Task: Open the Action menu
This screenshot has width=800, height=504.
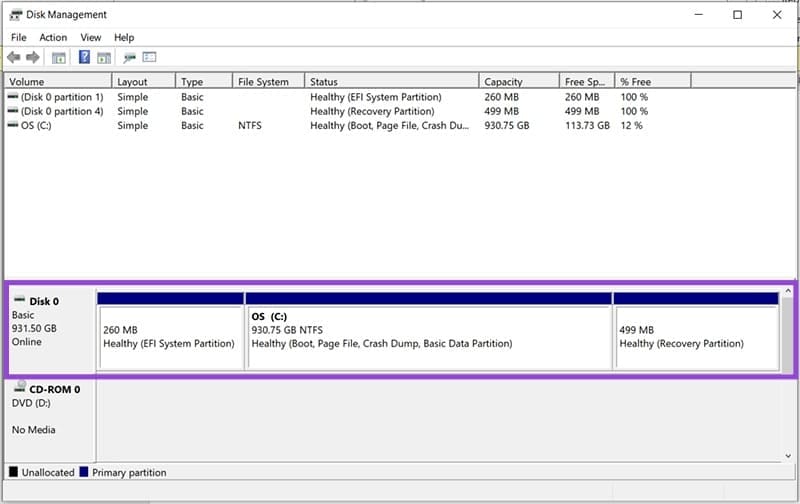Action: (x=53, y=37)
